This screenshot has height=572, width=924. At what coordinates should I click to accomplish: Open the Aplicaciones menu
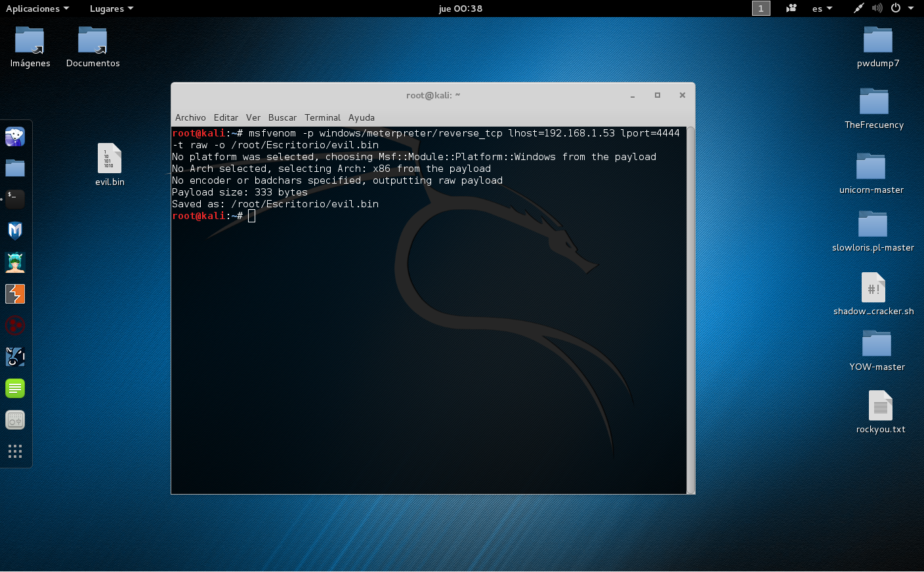(37, 9)
